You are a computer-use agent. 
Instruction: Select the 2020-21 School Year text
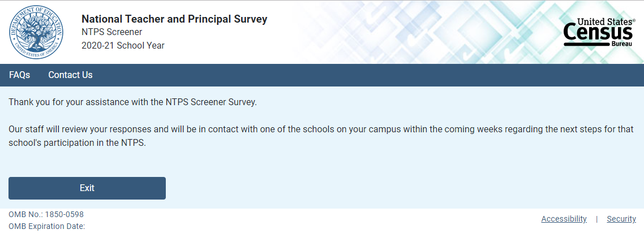tap(123, 46)
